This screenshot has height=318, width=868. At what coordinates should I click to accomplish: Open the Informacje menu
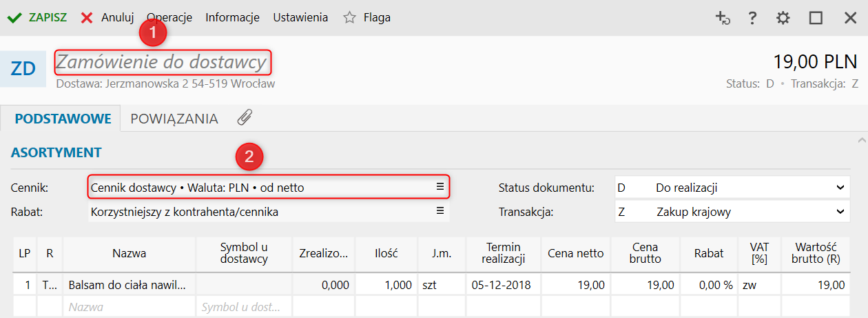(x=232, y=18)
